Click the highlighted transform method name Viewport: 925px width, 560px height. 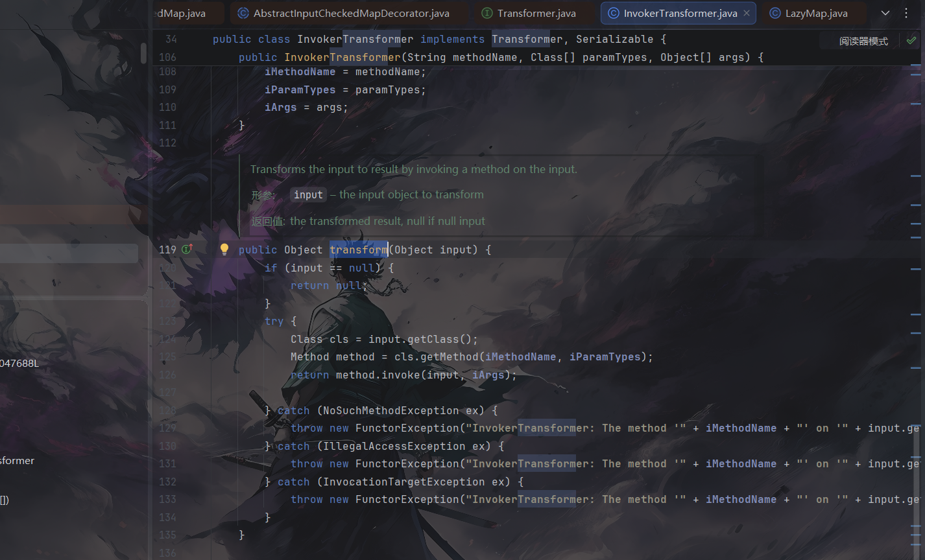click(x=358, y=250)
